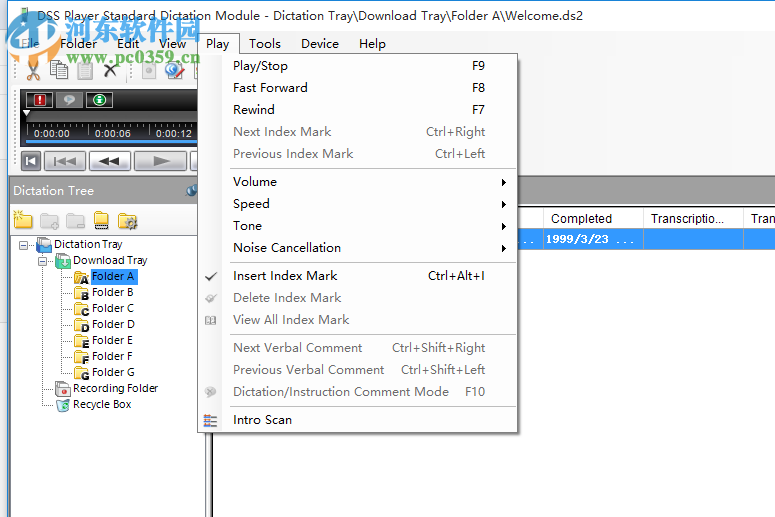This screenshot has height=517, width=775.
Task: Click the globe and pen toolbar icon
Action: point(174,71)
